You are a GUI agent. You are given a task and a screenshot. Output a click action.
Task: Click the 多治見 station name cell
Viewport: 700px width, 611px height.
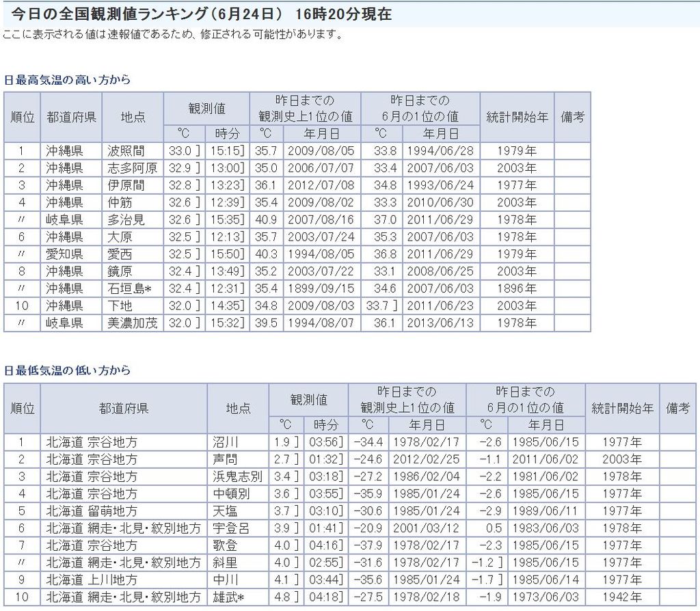[126, 220]
